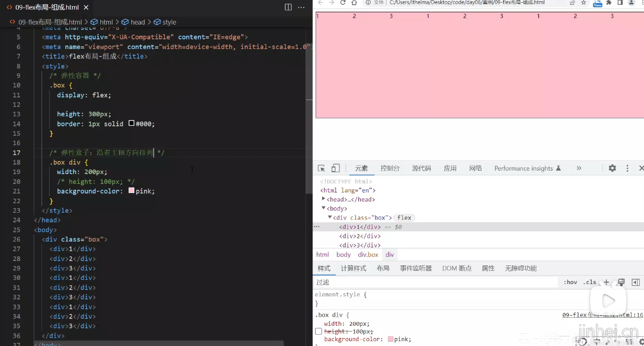The width and height of the screenshot is (644, 346).
Task: Click the browser address bar URL
Action: pyautogui.click(x=467, y=3)
